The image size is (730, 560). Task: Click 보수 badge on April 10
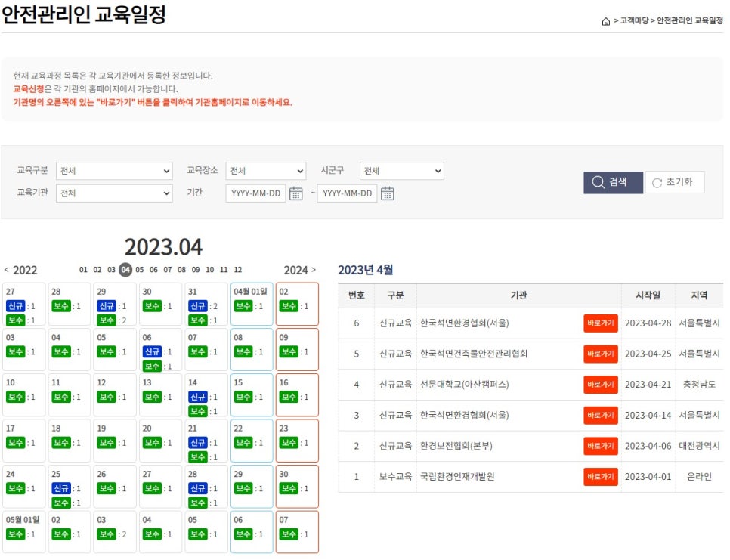(x=15, y=397)
